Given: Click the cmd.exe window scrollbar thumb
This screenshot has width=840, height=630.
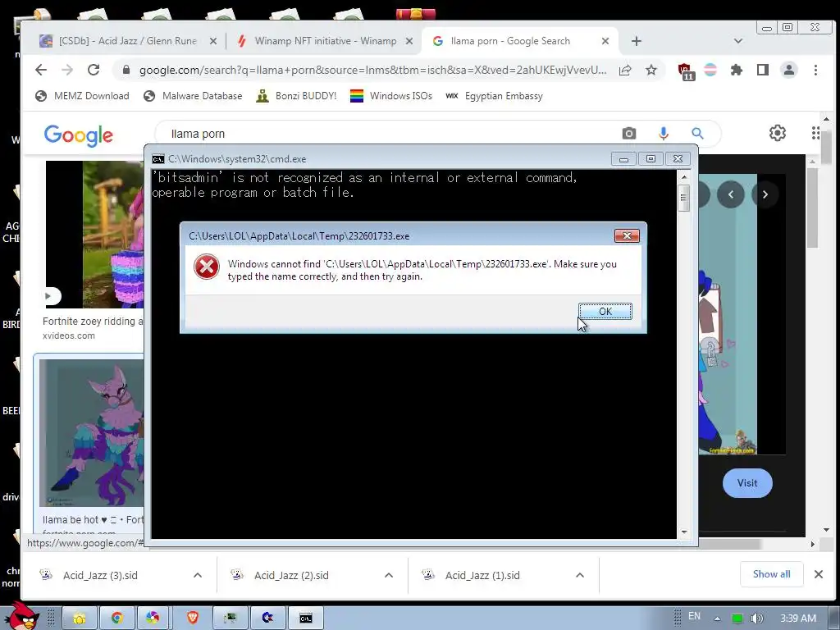Looking at the screenshot, I should pyautogui.click(x=683, y=197).
